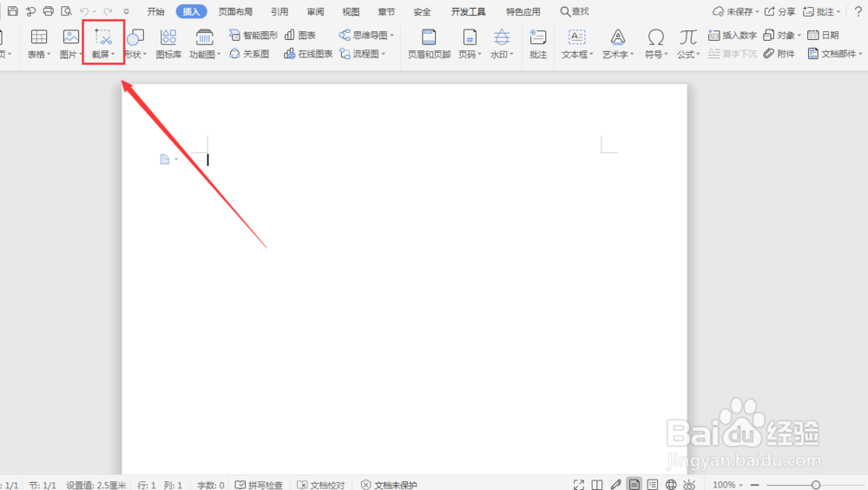Open Print Preview magnifier icon
The image size is (868, 490).
pos(67,11)
